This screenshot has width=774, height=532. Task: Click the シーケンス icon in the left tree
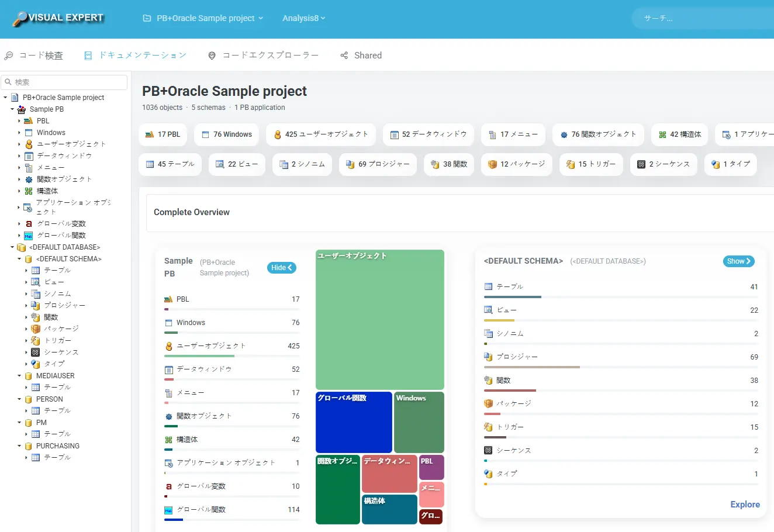pos(36,352)
